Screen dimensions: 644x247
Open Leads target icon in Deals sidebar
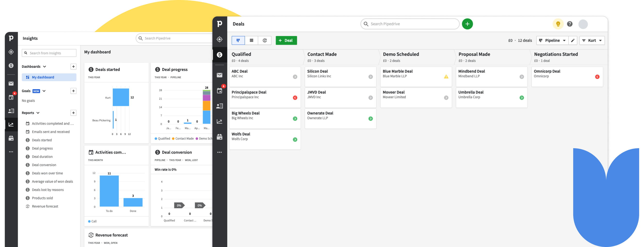click(219, 39)
